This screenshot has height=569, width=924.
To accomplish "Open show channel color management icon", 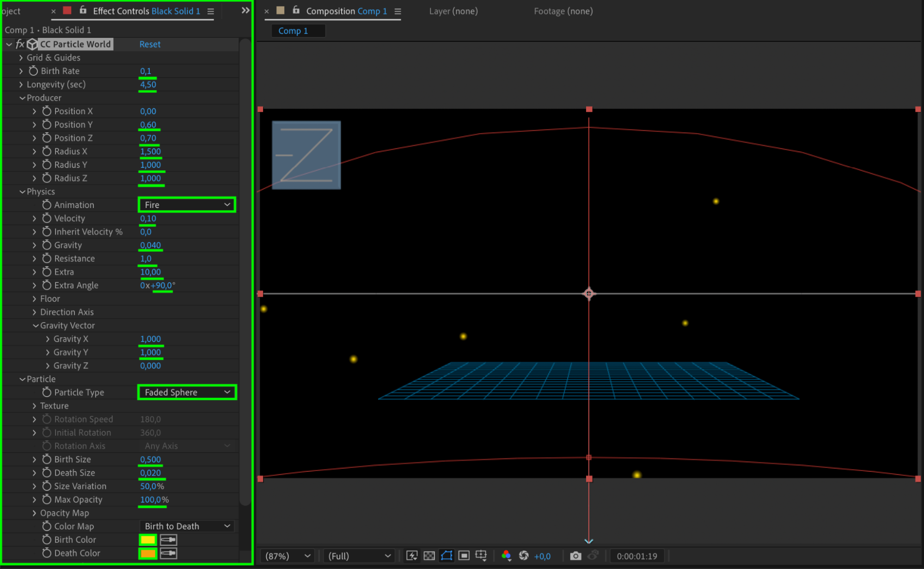I will coord(506,556).
